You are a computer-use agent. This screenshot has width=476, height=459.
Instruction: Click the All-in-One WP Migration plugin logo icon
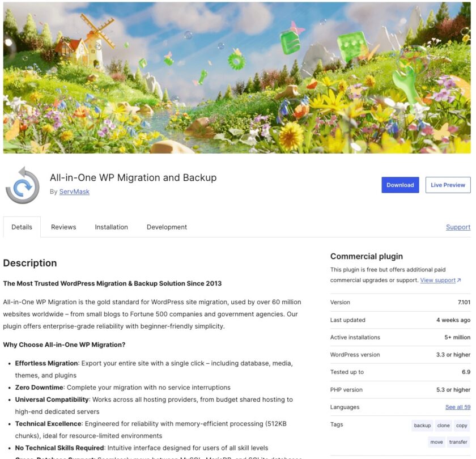23,185
